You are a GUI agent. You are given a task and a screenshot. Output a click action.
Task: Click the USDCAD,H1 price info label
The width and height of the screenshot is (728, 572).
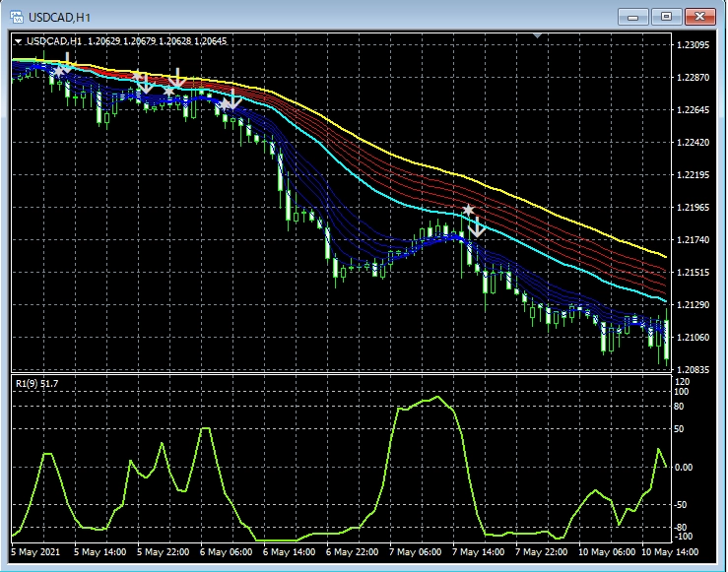point(126,41)
